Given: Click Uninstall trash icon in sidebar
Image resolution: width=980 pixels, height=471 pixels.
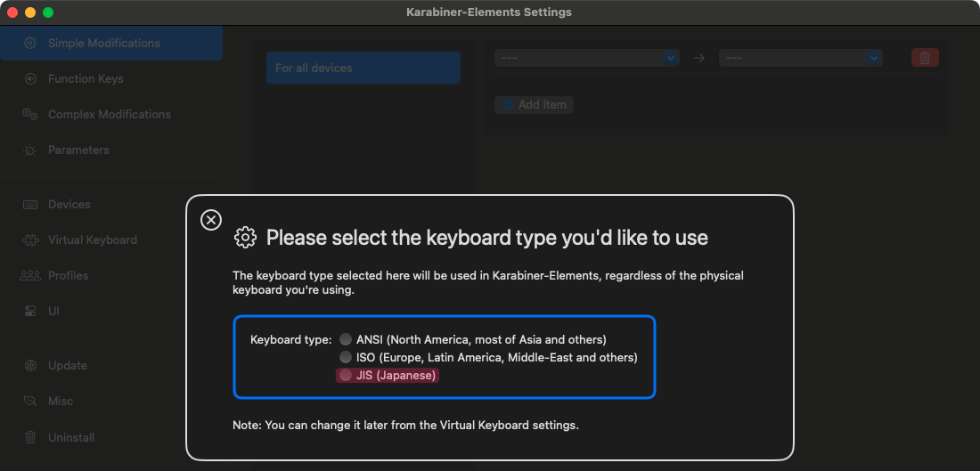Looking at the screenshot, I should pyautogui.click(x=30, y=437).
